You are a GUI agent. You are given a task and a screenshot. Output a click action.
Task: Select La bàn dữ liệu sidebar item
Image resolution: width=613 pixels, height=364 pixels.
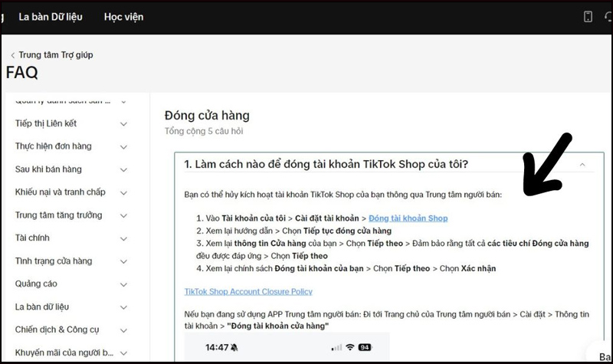click(42, 307)
